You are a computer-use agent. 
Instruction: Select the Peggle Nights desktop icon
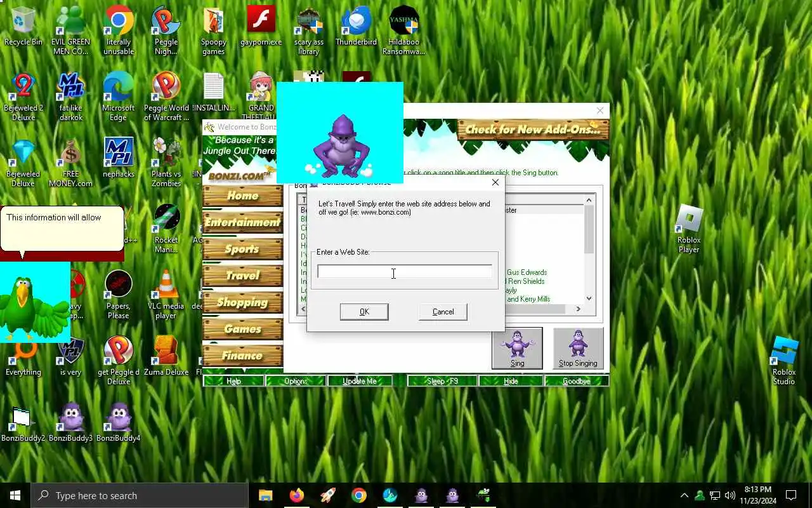[166, 30]
